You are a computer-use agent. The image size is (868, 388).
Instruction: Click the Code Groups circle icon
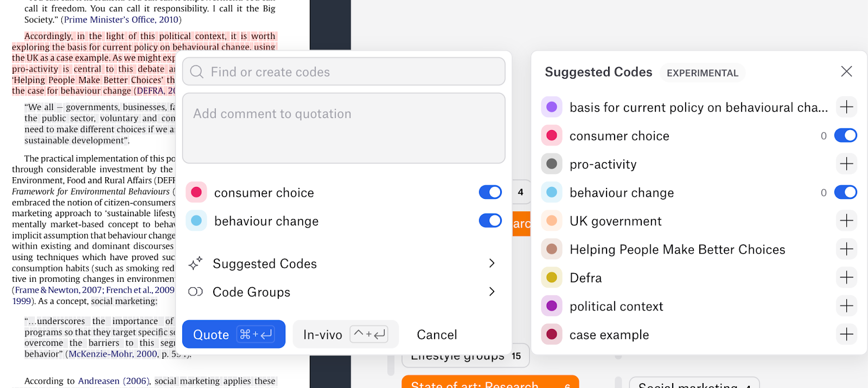196,292
